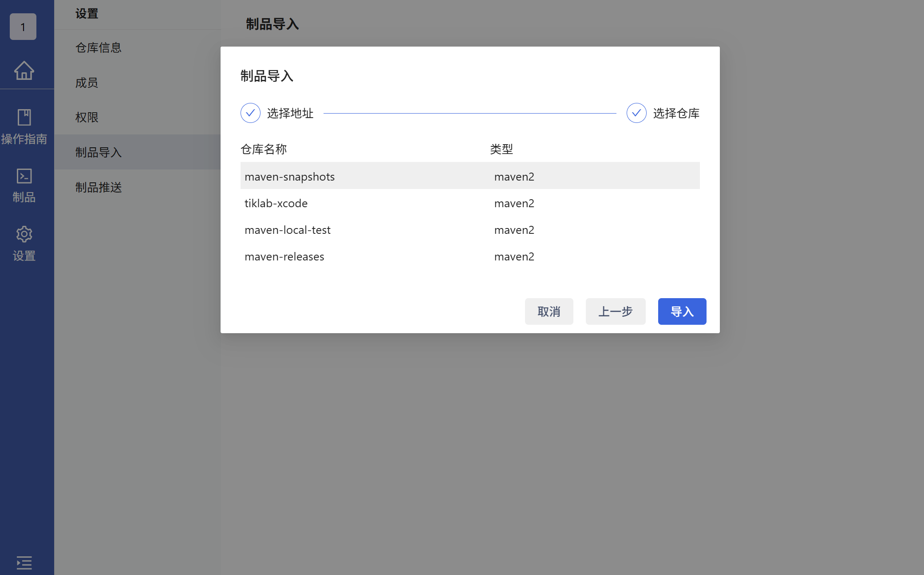924x575 pixels.
Task: Select the tiklab-xcode repository row
Action: (x=276, y=203)
